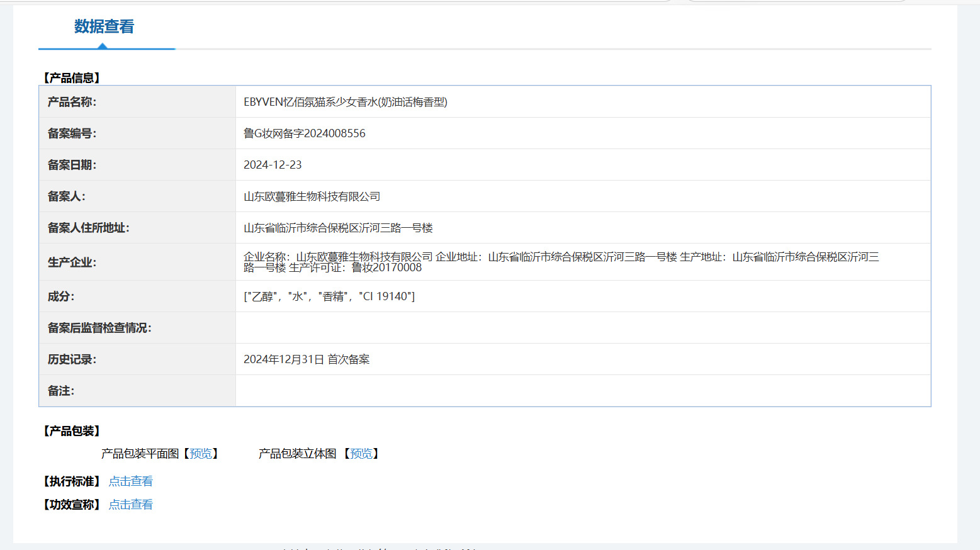The image size is (980, 550).
Task: Click the 产品包装平面图 label text
Action: tap(140, 454)
